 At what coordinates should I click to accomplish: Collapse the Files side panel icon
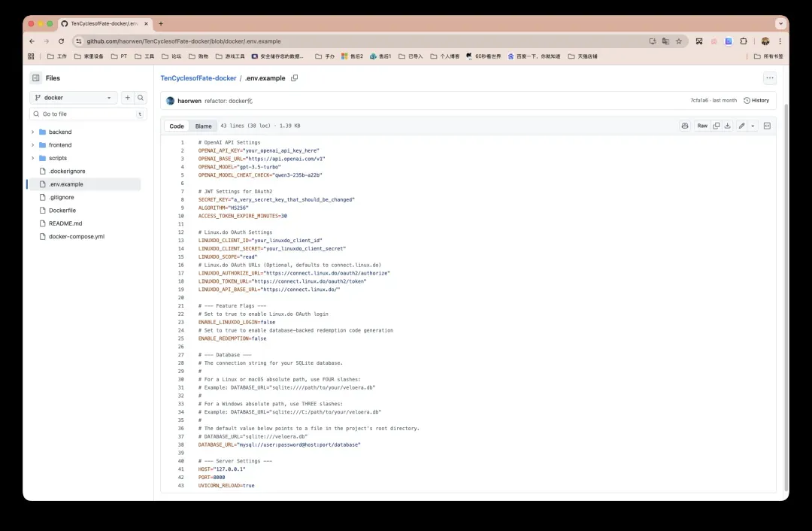point(35,78)
